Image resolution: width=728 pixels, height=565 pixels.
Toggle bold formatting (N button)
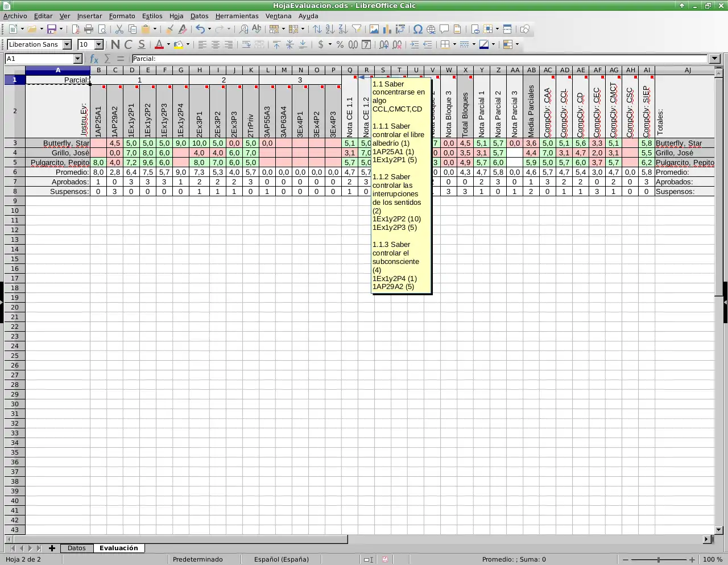(115, 44)
